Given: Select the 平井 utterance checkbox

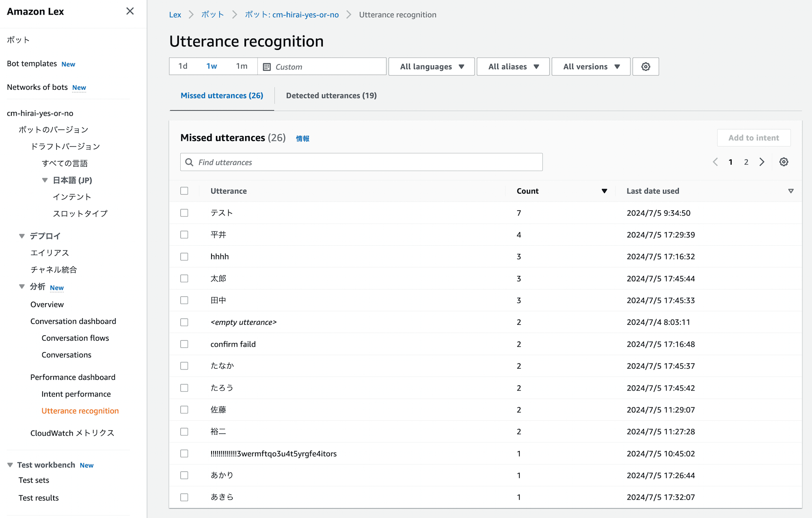Looking at the screenshot, I should click(184, 234).
